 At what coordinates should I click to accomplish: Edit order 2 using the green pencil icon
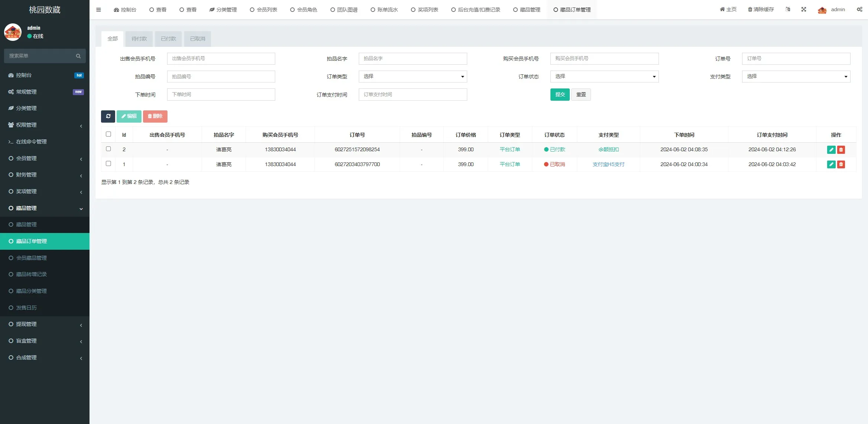pos(831,149)
